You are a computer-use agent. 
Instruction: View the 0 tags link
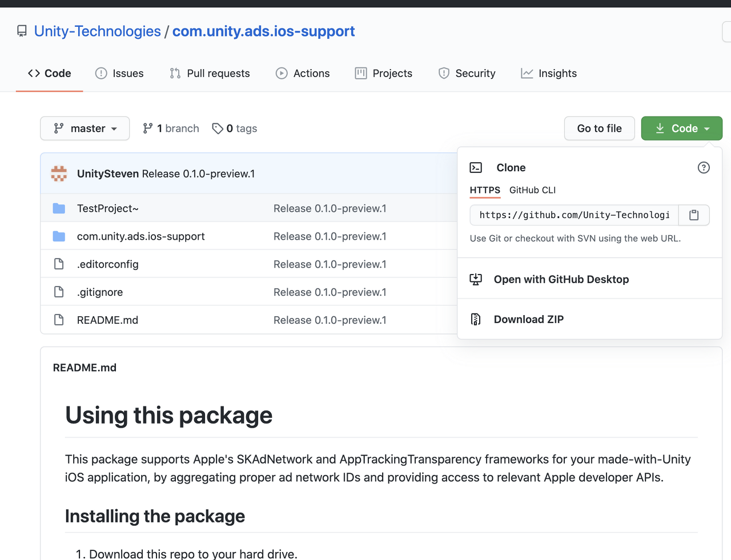[234, 128]
